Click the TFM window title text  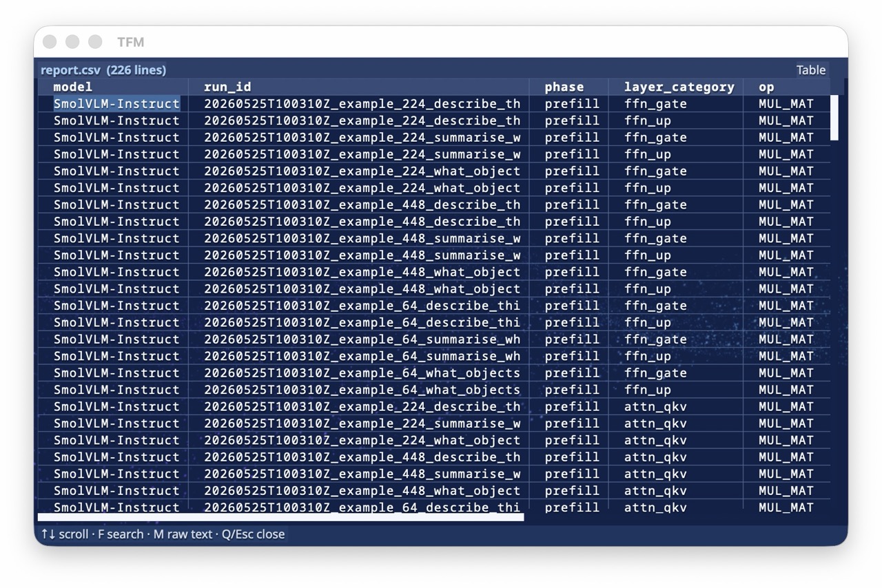point(130,42)
